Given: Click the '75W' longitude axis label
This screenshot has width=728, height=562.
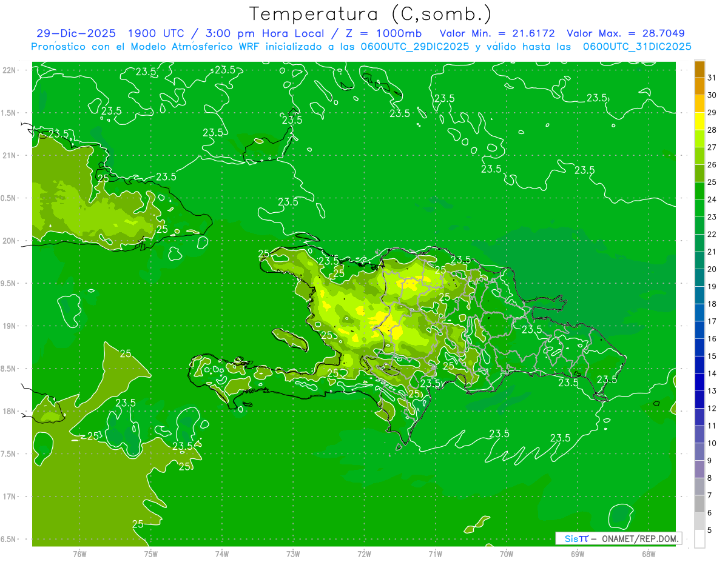Looking at the screenshot, I should [151, 554].
